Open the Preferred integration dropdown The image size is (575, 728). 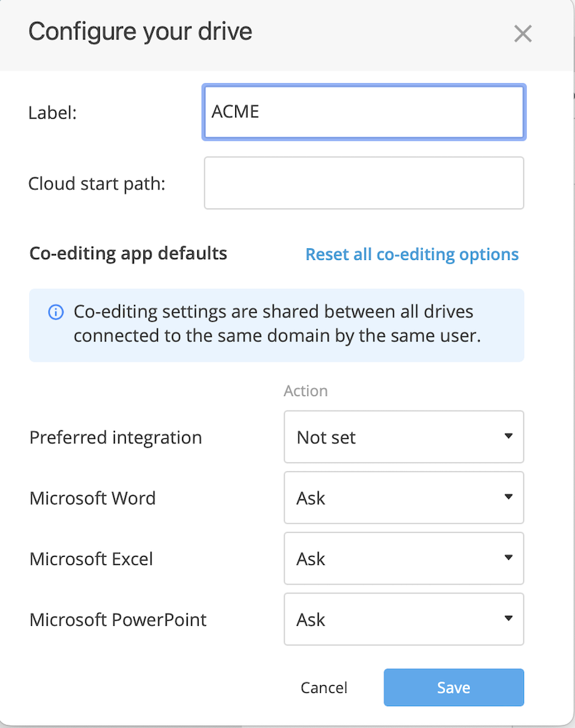[403, 438]
